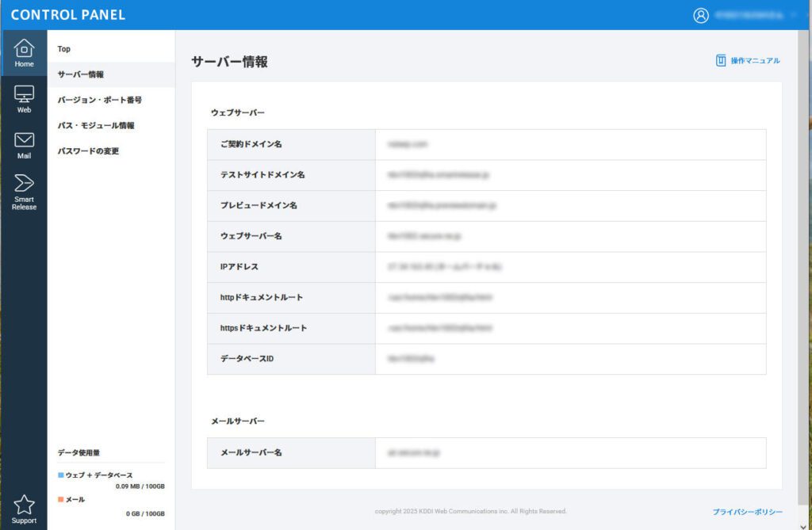This screenshot has width=812, height=530.
Task: Click the blurred IPアドレス value
Action: point(444,267)
